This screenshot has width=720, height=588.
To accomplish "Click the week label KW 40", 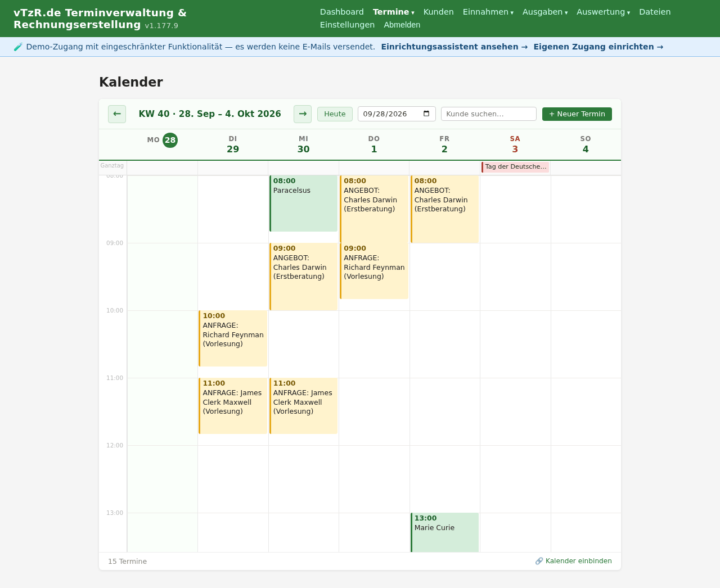I will click(x=210, y=114).
